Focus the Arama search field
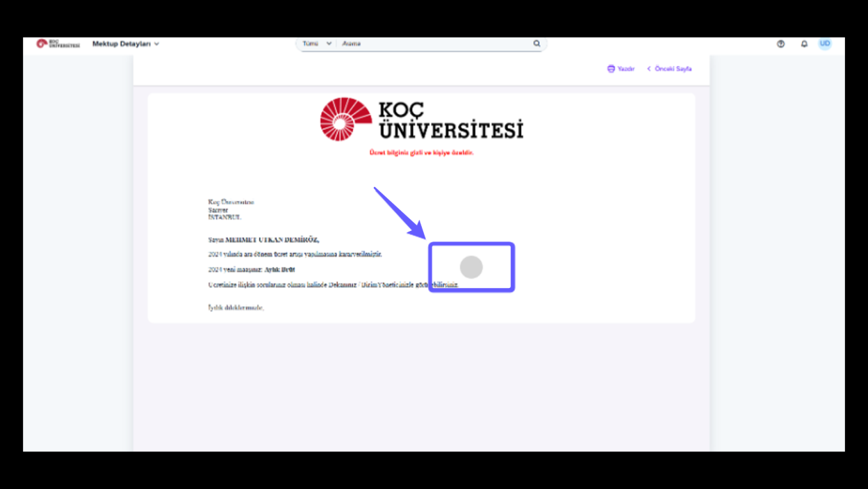 tap(434, 44)
